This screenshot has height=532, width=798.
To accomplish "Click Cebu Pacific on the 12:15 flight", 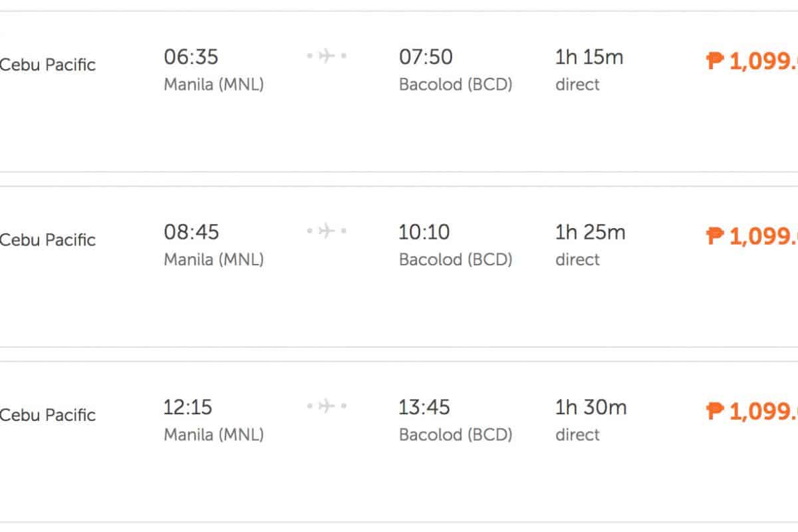I will pyautogui.click(x=48, y=415).
